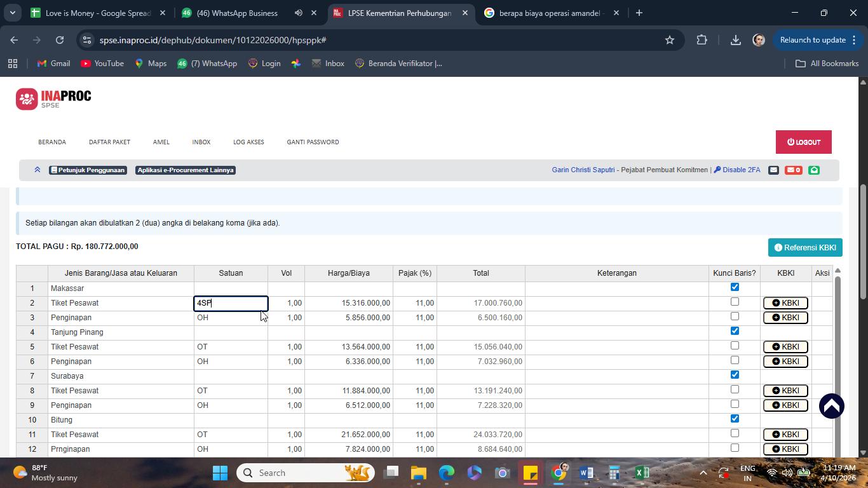
Task: Open Aplikasi e-Procurement Lainnya
Action: (186, 170)
